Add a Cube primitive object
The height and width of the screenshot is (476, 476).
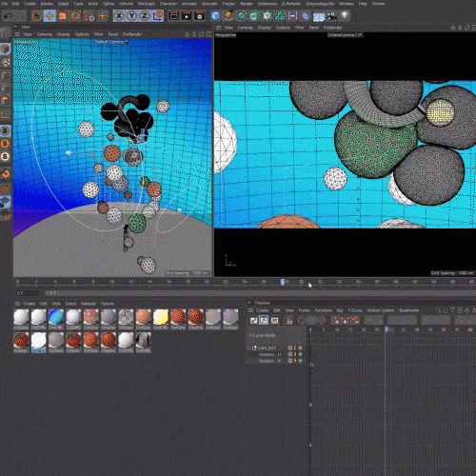coord(216,16)
